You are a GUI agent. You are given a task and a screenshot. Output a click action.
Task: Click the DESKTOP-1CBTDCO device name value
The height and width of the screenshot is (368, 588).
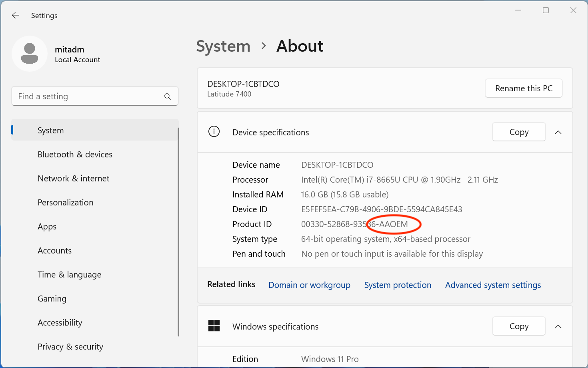[x=337, y=165]
